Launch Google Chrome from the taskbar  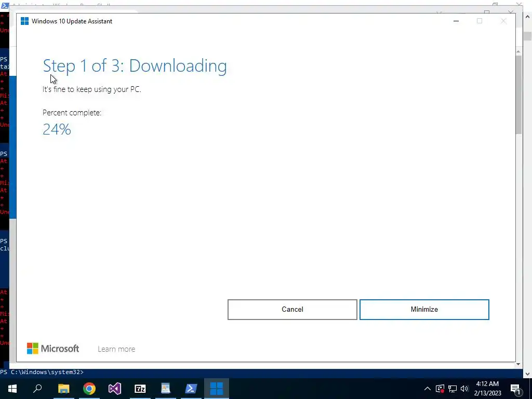click(x=89, y=389)
